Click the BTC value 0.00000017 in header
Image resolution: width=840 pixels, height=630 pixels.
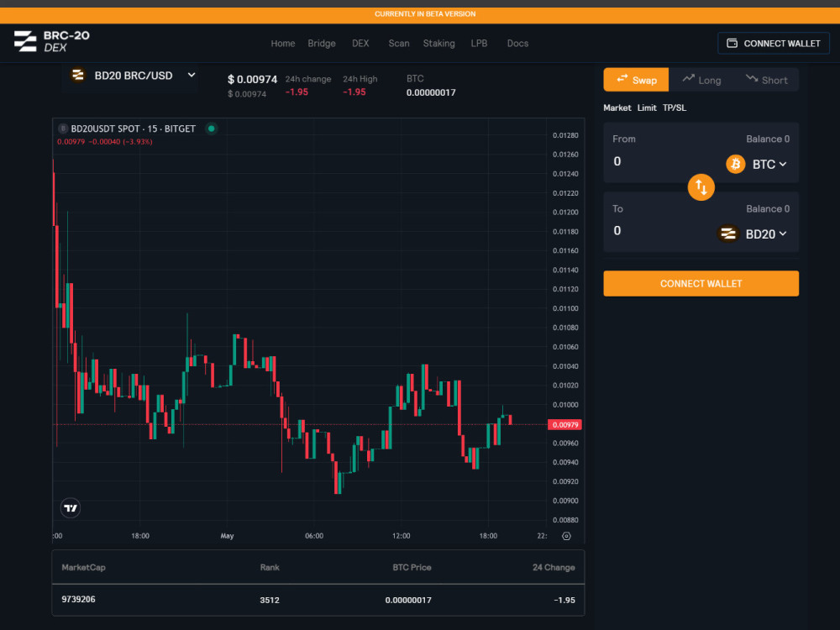(x=431, y=92)
